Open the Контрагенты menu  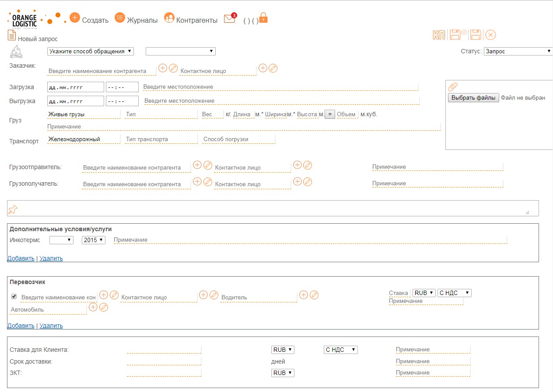(191, 19)
